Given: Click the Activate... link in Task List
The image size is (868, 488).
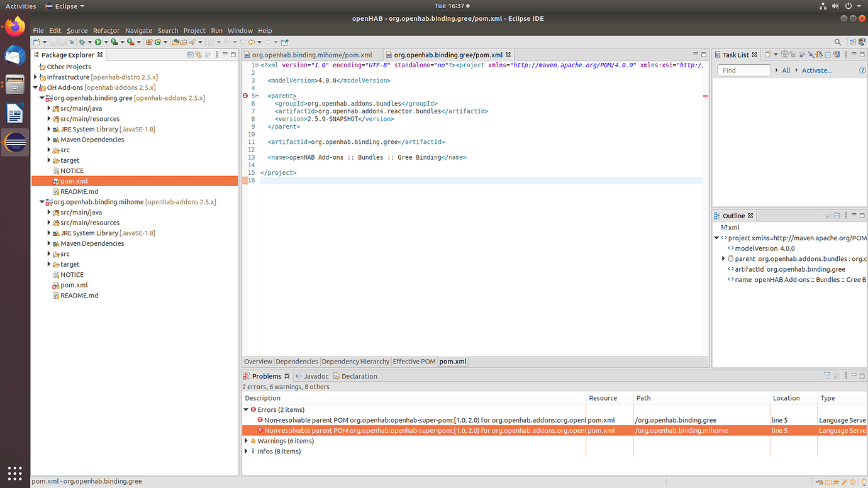Looking at the screenshot, I should click(x=816, y=70).
